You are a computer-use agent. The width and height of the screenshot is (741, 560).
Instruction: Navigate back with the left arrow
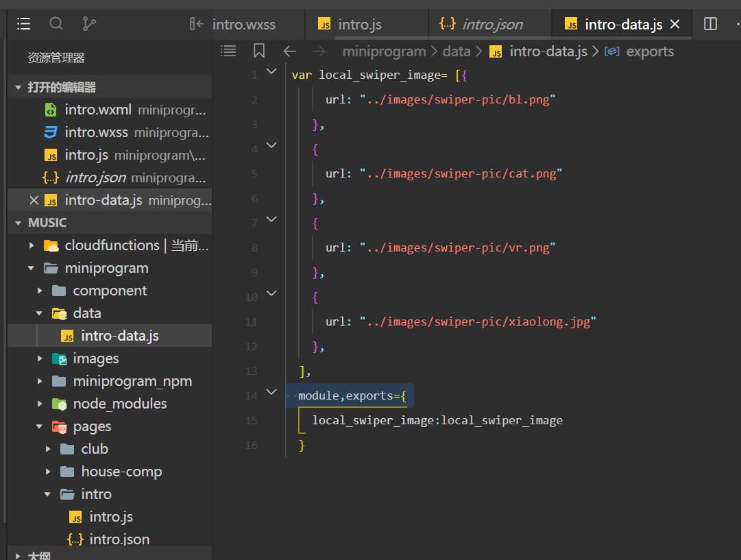(x=290, y=51)
